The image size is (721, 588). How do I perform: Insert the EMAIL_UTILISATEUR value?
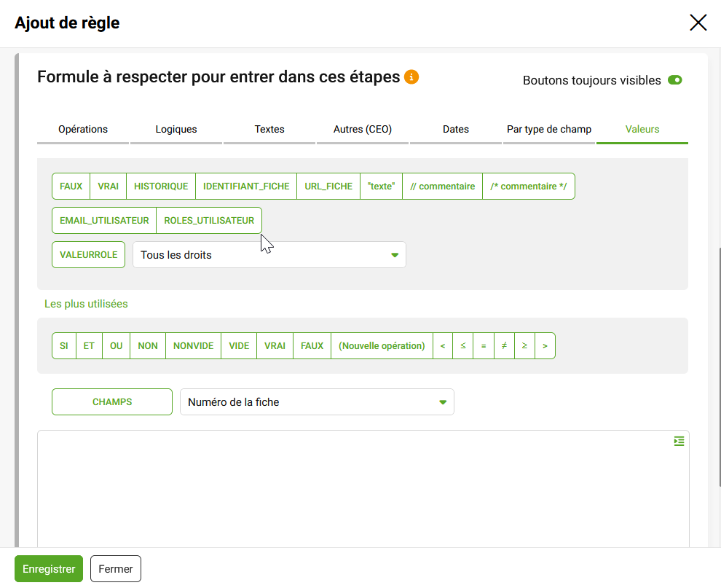click(104, 220)
